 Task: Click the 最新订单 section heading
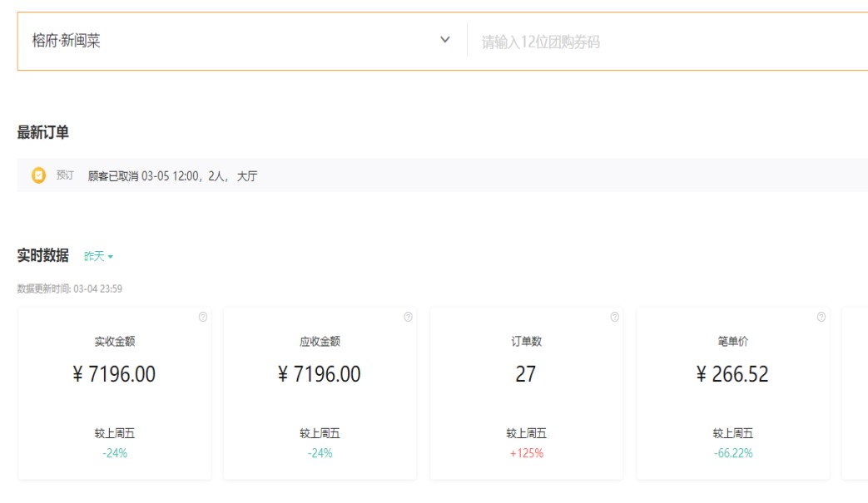point(43,132)
